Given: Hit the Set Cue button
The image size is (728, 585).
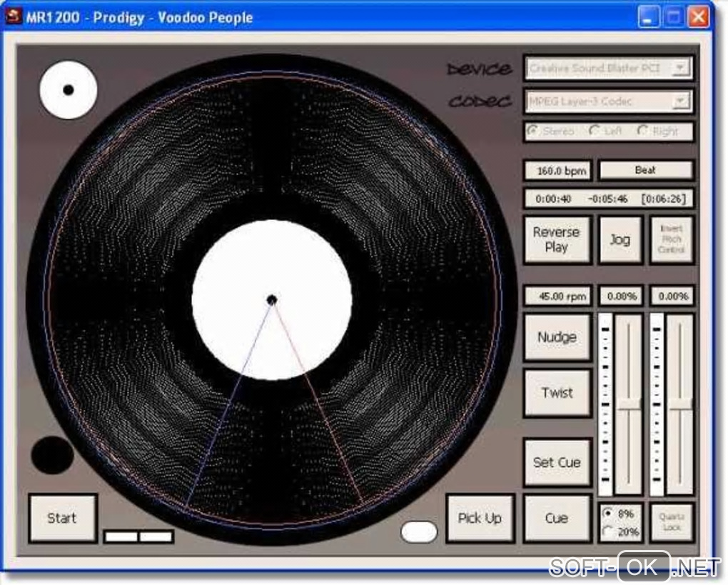Looking at the screenshot, I should (557, 462).
